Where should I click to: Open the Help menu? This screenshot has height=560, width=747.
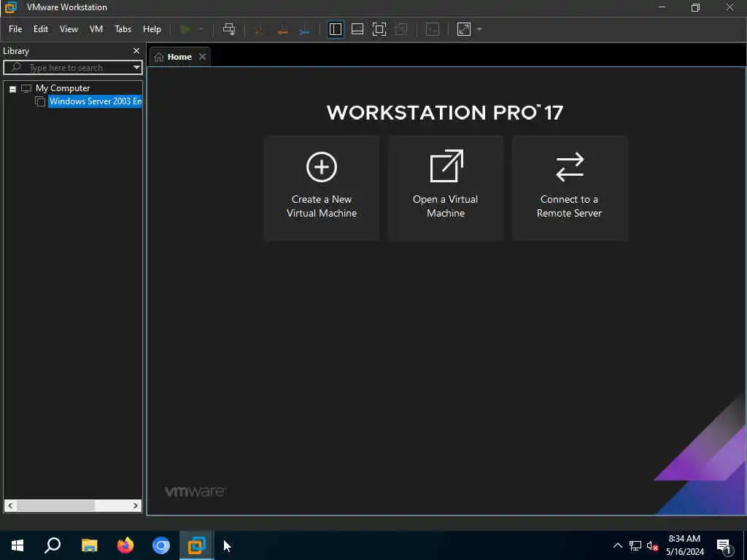pyautogui.click(x=152, y=29)
